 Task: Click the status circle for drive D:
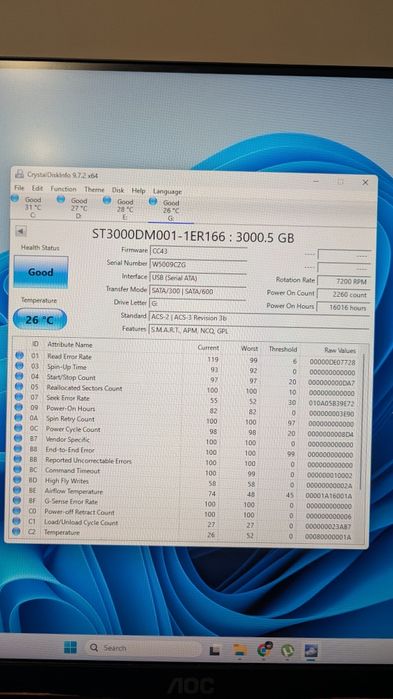pyautogui.click(x=61, y=199)
